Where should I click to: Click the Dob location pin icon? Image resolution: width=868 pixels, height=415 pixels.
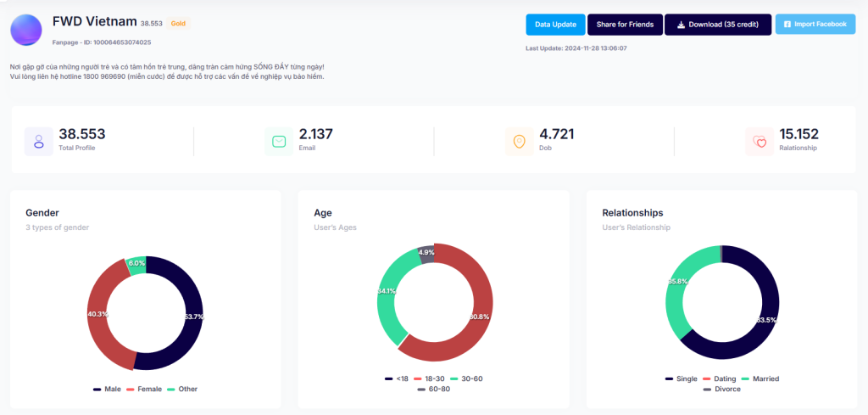coord(520,141)
